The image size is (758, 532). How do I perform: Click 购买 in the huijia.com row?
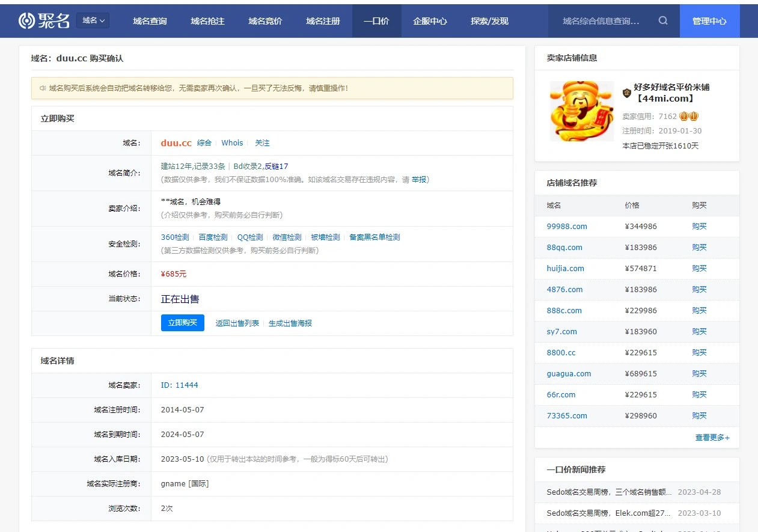pos(699,269)
